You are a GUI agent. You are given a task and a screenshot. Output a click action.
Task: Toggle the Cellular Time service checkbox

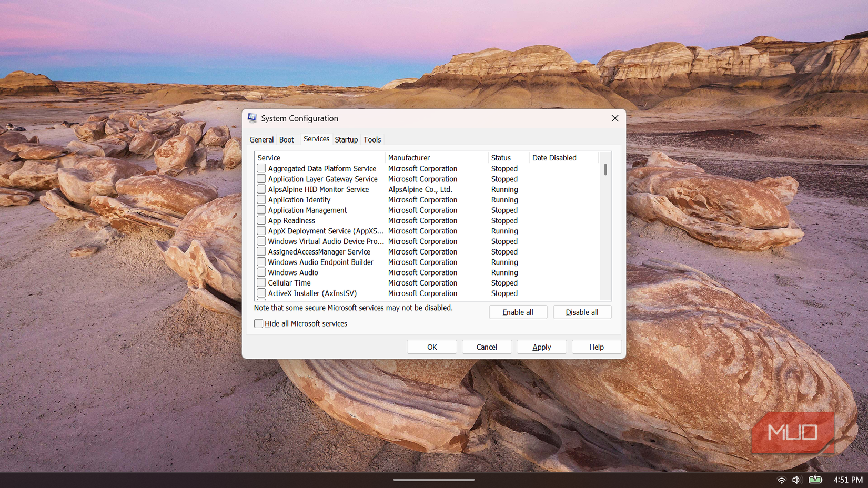261,283
